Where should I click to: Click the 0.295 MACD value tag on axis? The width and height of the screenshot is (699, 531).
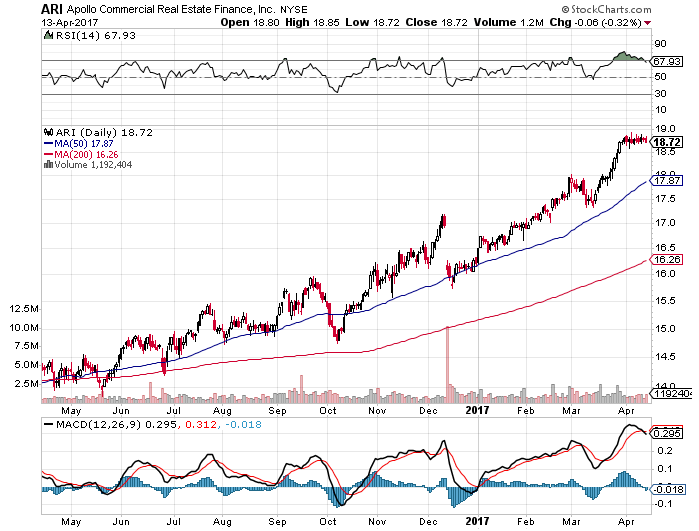(667, 433)
